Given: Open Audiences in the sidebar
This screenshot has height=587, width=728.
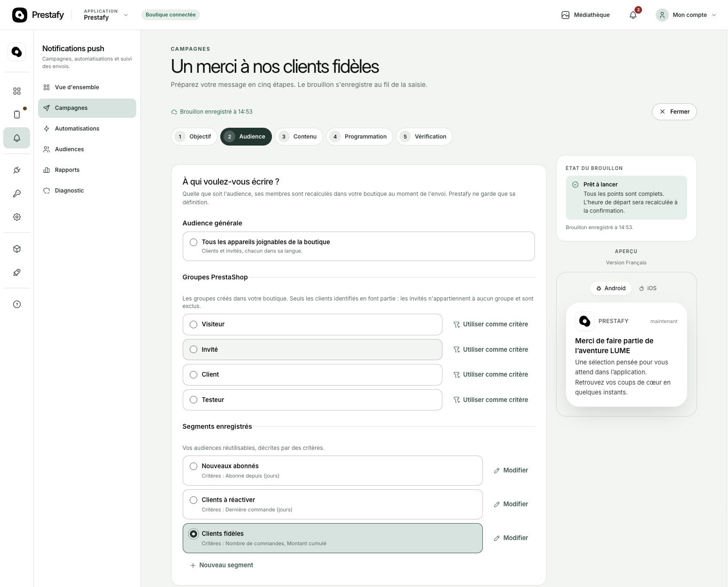Looking at the screenshot, I should (x=87, y=149).
